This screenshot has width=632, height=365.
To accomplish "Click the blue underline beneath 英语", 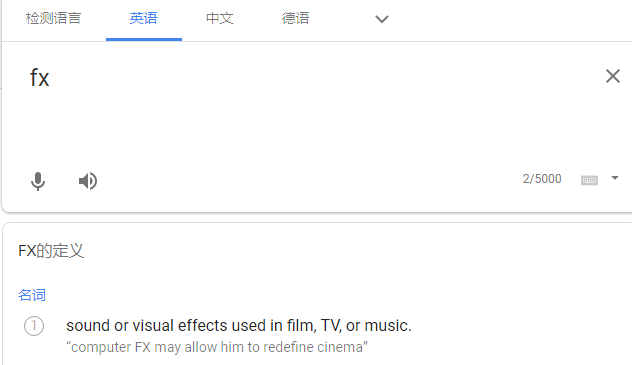I will 144,39.
